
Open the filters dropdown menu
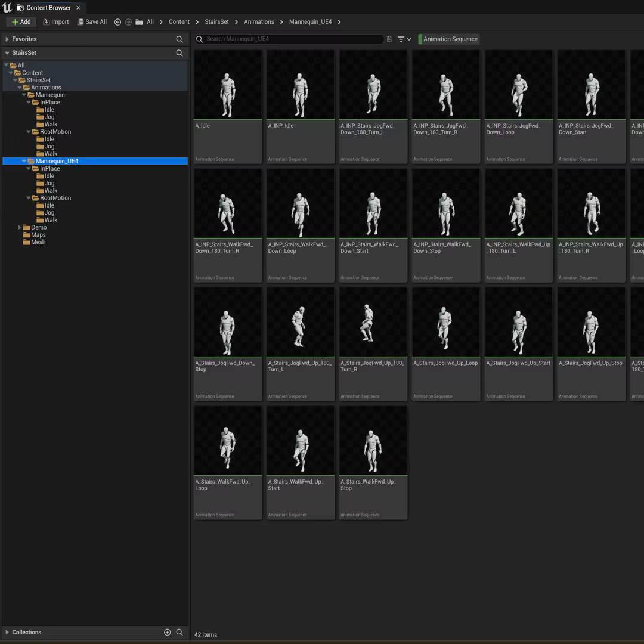coord(404,39)
